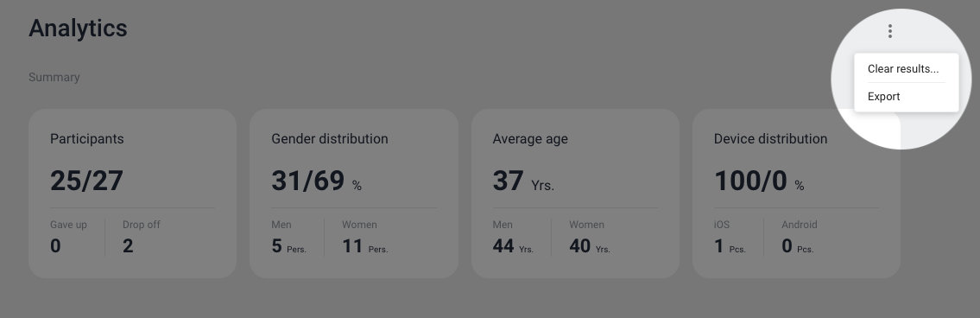Viewport: 980px width, 318px height.
Task: Select the iOS device count
Action: coord(730,237)
